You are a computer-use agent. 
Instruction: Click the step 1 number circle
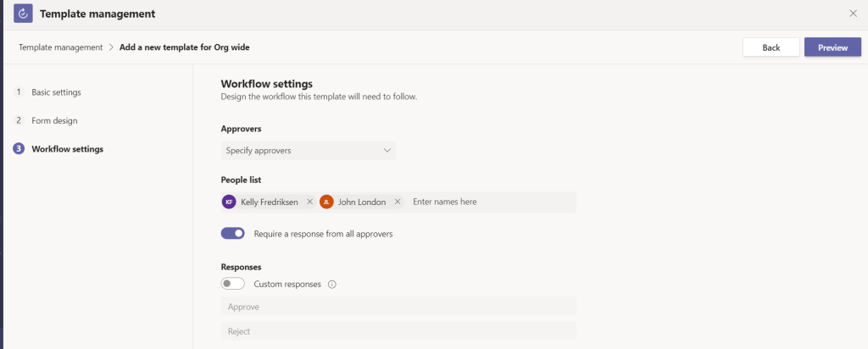point(19,91)
